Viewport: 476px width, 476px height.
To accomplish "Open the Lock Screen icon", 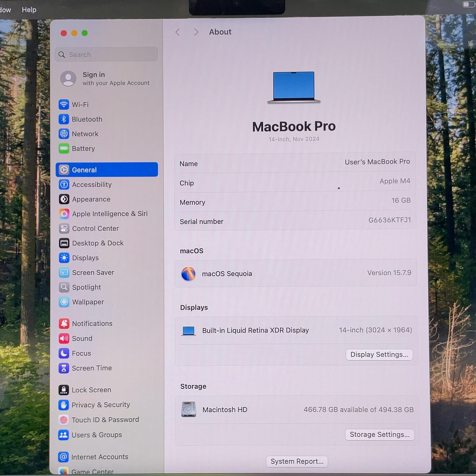I will pos(63,390).
